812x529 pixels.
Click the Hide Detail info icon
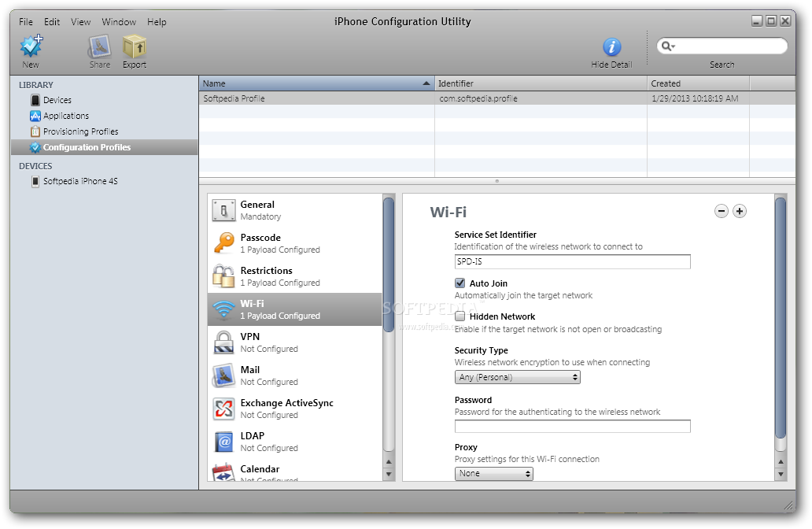point(611,47)
